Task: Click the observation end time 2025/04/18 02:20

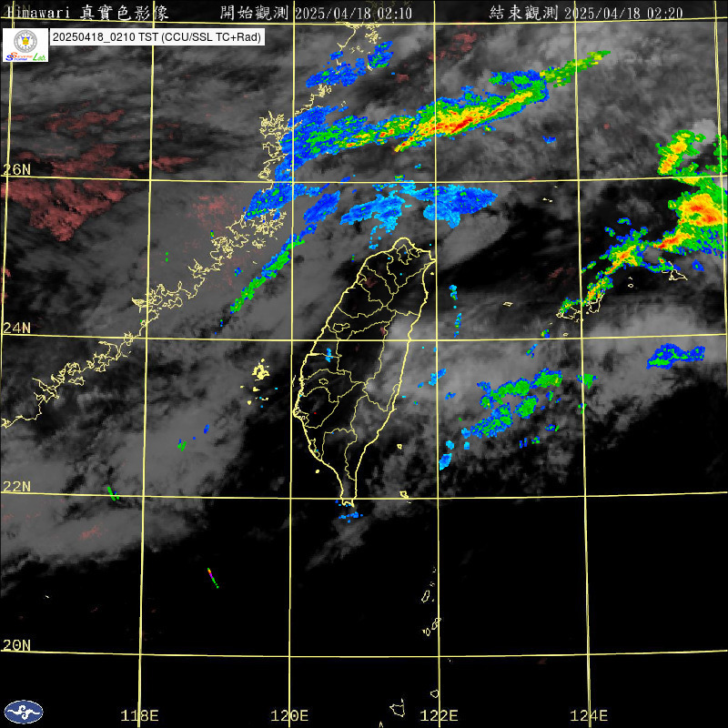Action: click(623, 13)
